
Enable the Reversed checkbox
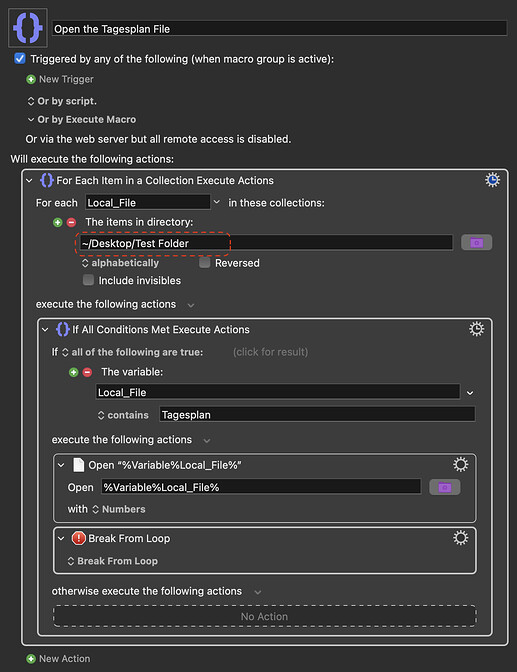click(x=204, y=262)
